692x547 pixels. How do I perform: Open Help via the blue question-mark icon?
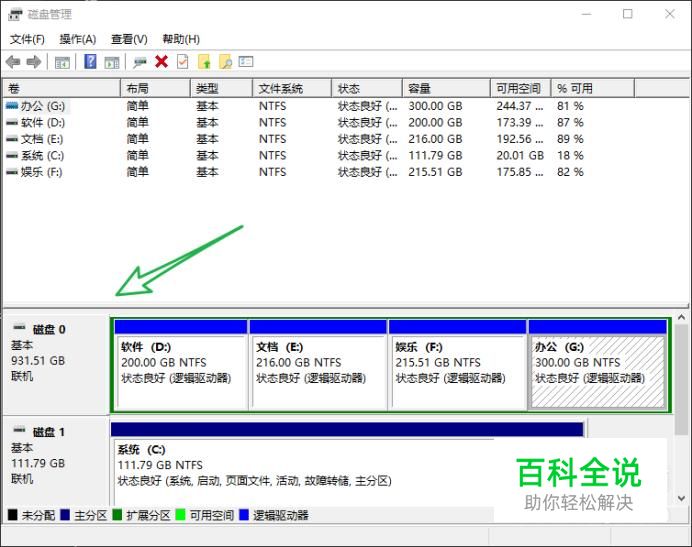click(90, 62)
